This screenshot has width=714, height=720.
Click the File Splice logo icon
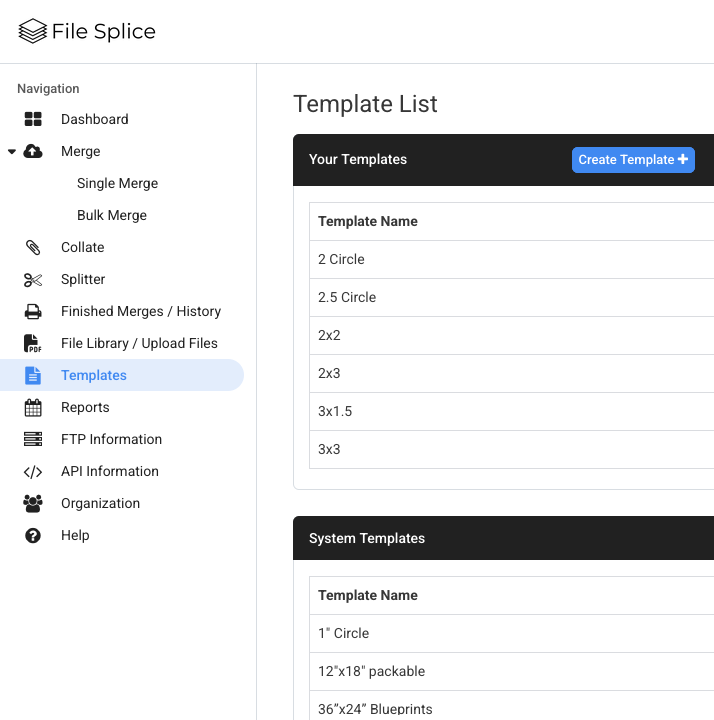[x=33, y=32]
